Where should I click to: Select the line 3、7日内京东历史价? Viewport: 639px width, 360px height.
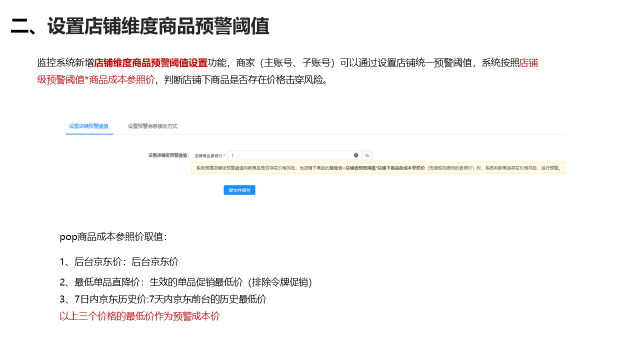tap(163, 299)
